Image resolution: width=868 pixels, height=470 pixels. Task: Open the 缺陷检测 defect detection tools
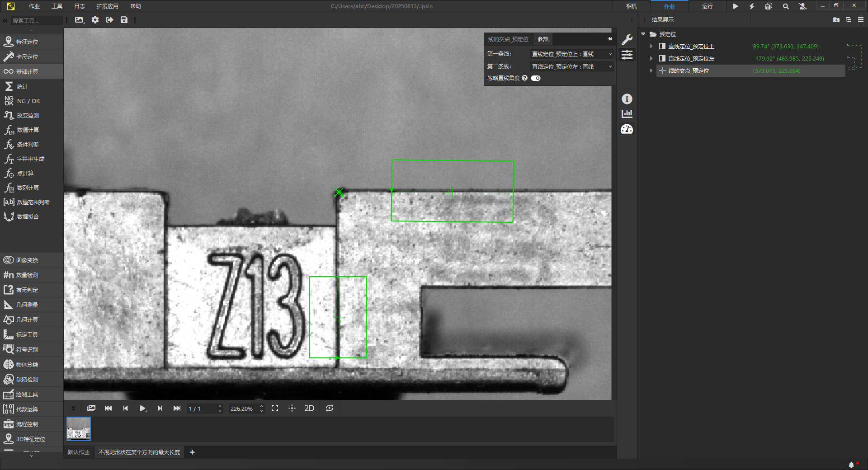tap(27, 380)
